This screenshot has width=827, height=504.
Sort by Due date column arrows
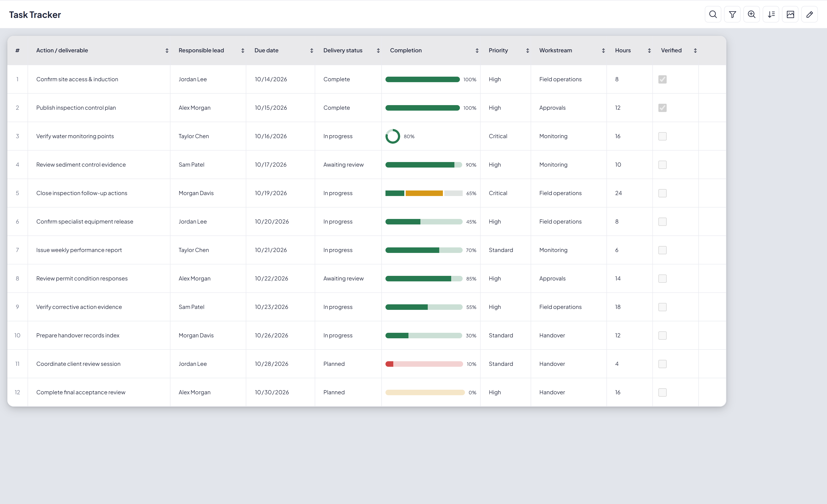coord(312,51)
